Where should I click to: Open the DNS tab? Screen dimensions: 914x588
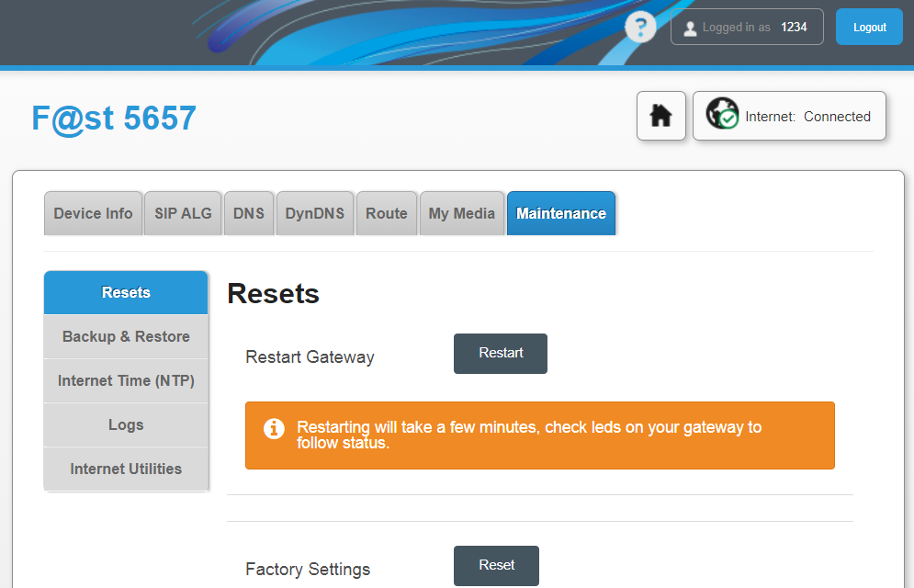coord(249,213)
